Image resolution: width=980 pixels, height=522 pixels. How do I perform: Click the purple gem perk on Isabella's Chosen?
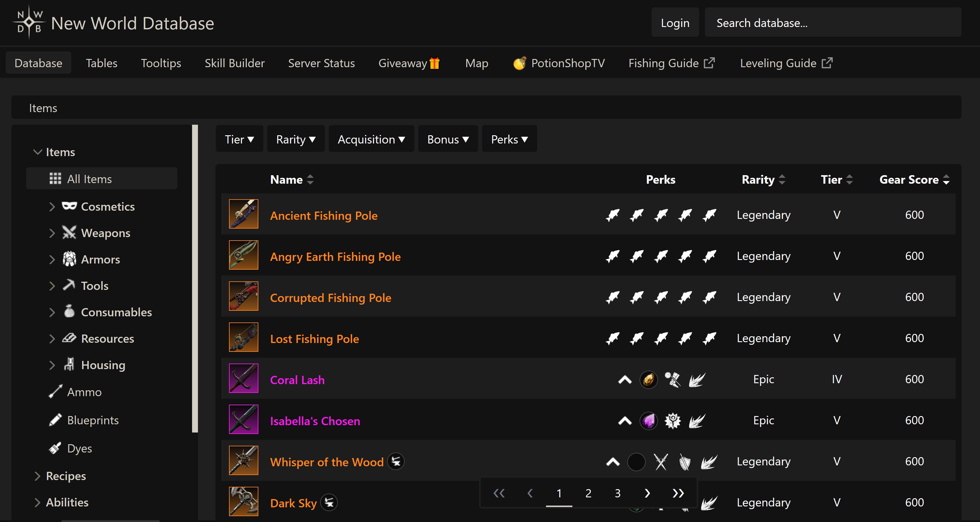[649, 421]
